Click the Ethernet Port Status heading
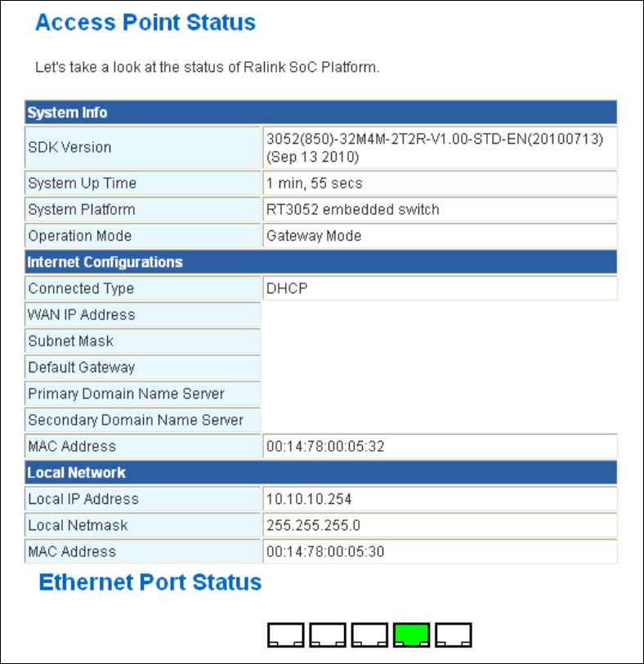 click(150, 582)
